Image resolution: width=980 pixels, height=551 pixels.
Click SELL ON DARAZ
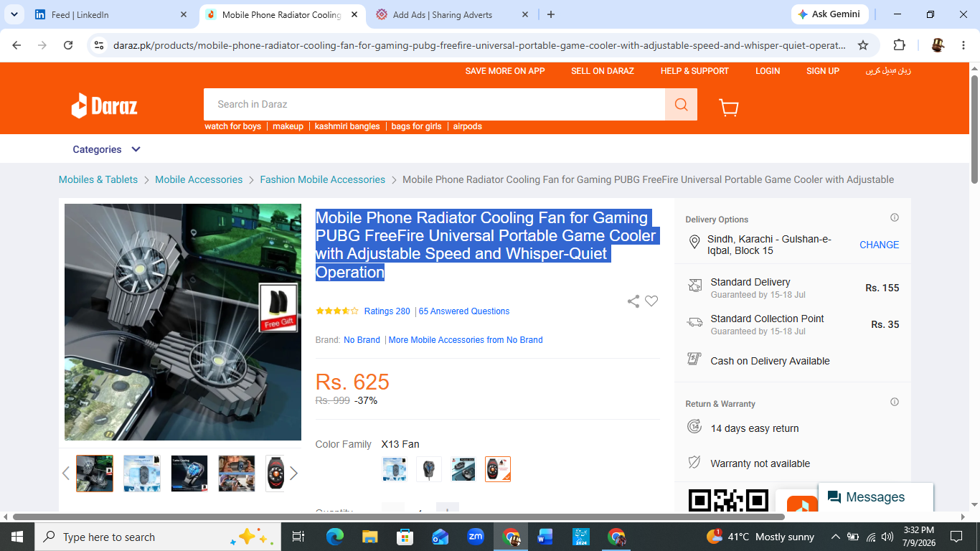click(x=603, y=71)
